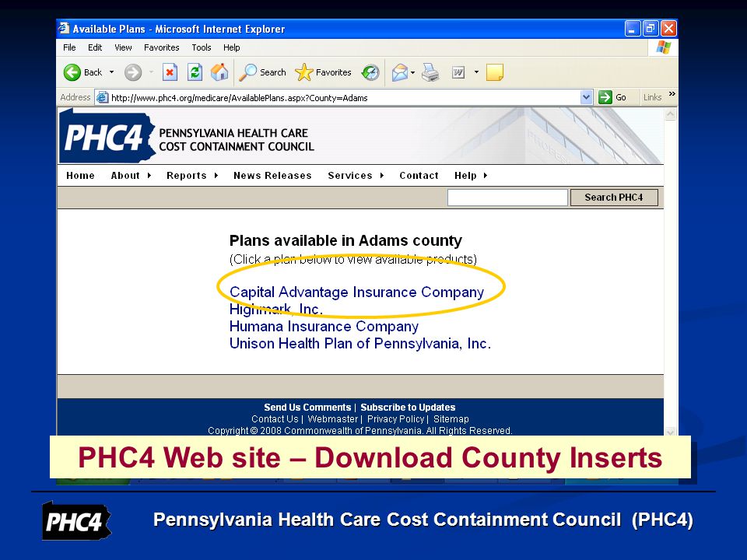Open the Help menu in menu bar
The image size is (747, 560).
point(232,47)
